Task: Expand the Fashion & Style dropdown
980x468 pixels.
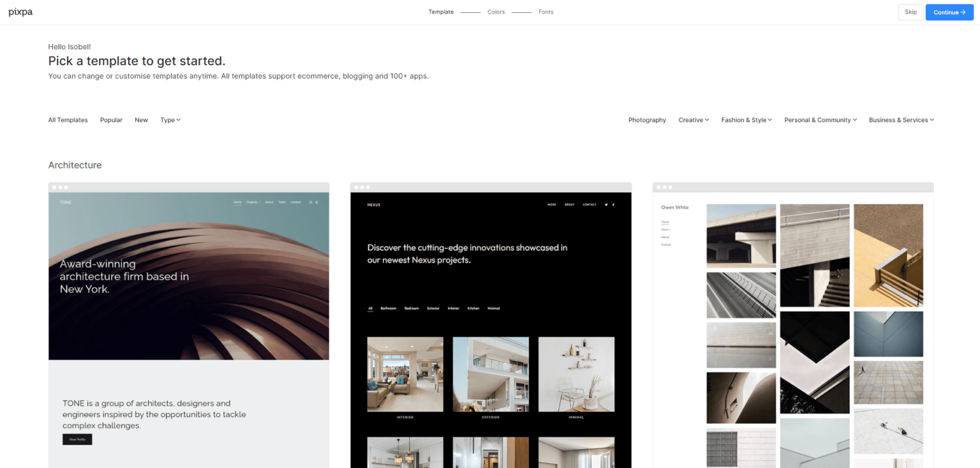Action: click(746, 120)
